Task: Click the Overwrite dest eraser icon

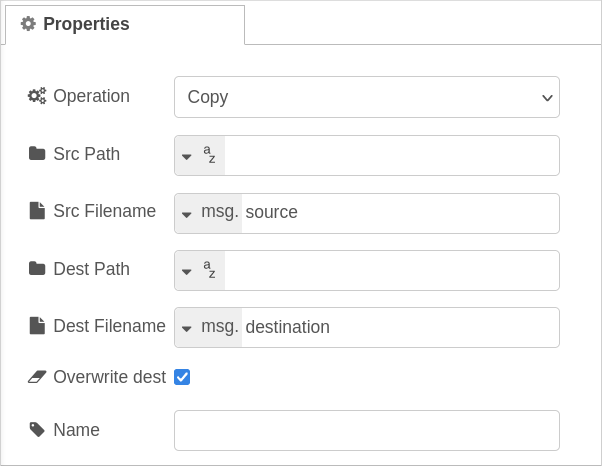Action: point(37,377)
